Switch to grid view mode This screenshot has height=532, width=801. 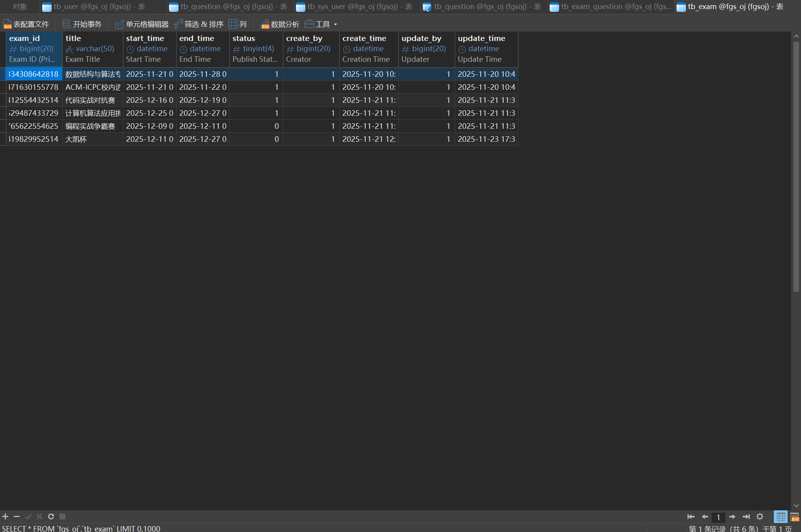pyautogui.click(x=781, y=517)
